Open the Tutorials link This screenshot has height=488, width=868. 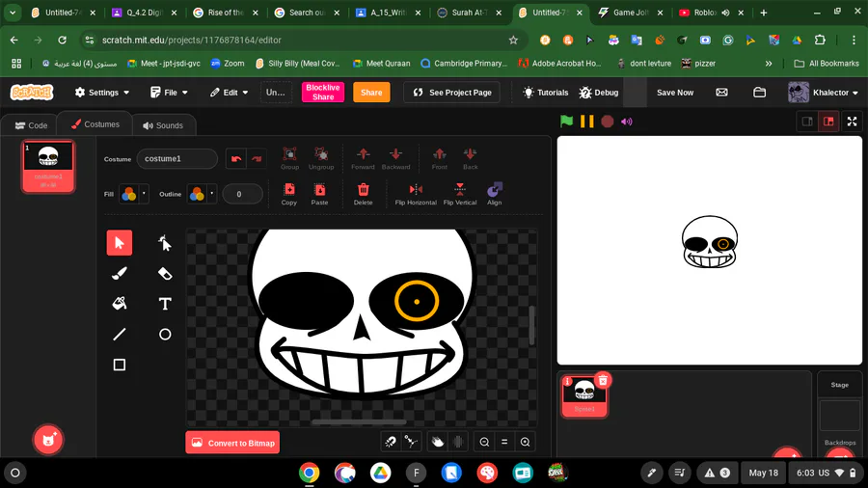click(546, 93)
